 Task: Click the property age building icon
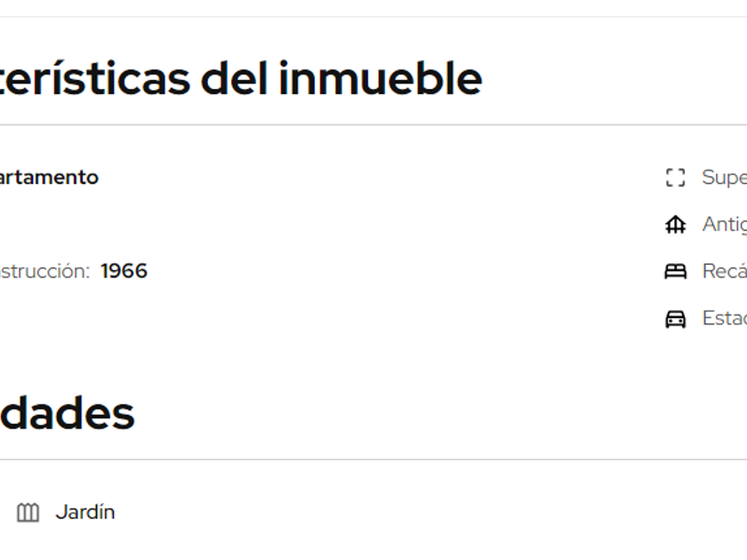[x=675, y=225]
